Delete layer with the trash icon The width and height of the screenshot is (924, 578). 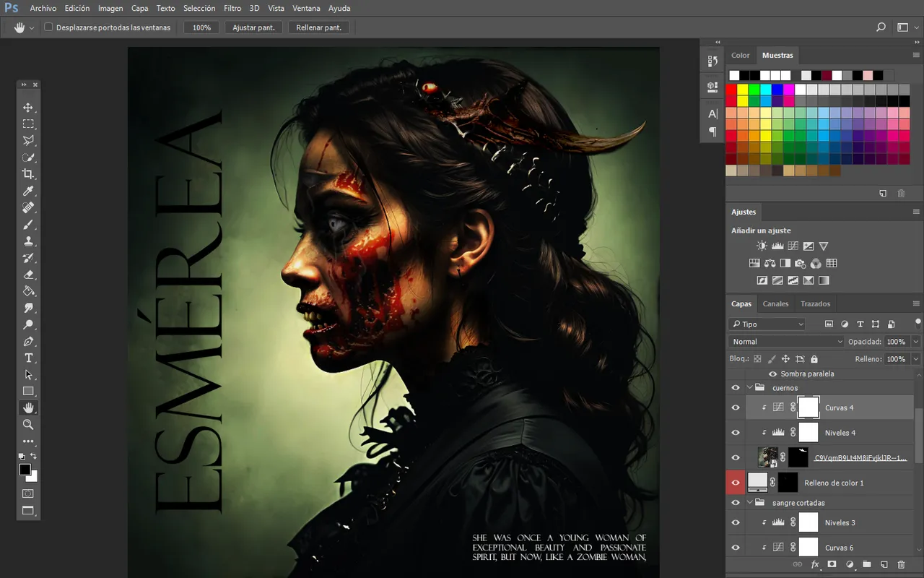(901, 564)
